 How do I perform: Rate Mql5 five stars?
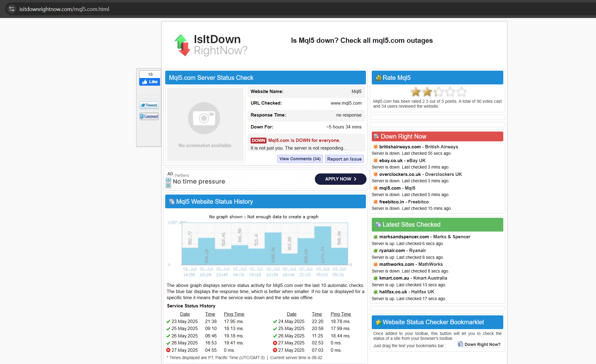point(461,91)
